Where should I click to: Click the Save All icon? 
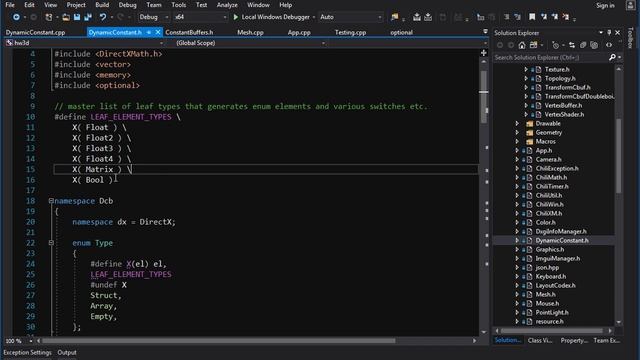tap(88, 17)
